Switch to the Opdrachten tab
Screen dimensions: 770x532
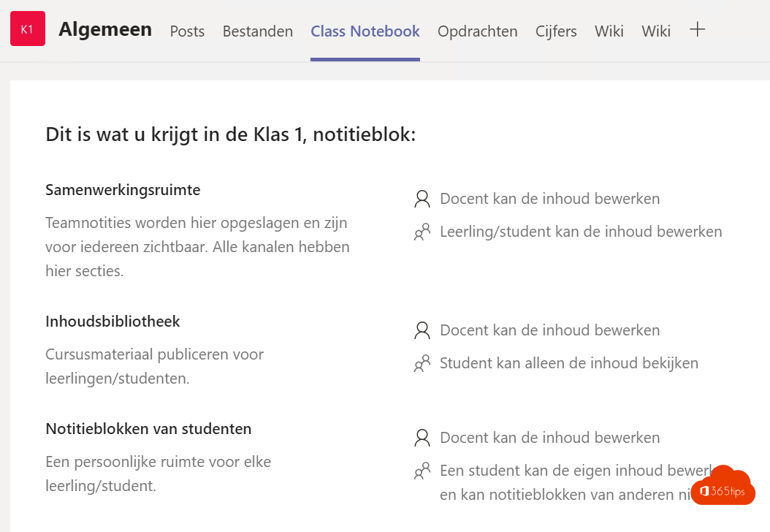point(477,31)
